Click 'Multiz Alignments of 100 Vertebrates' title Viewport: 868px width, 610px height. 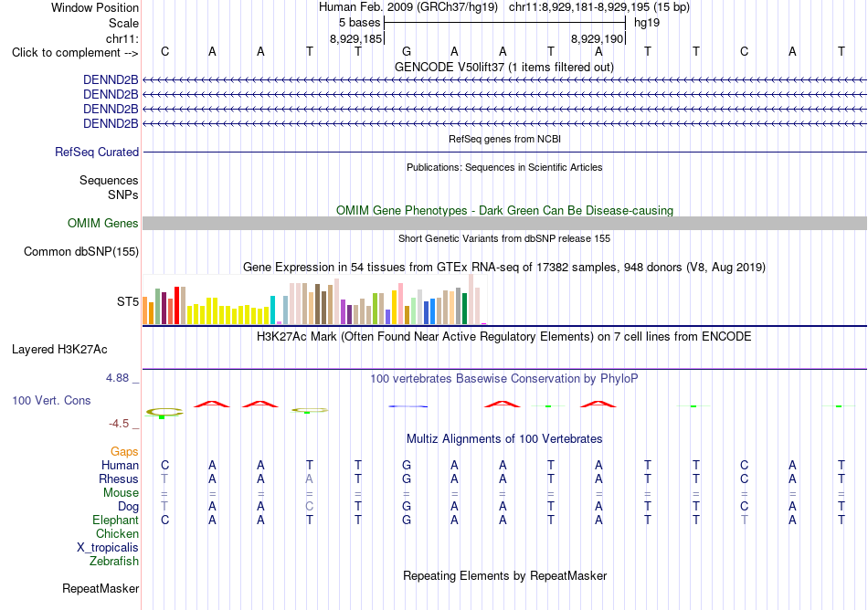pos(504,439)
